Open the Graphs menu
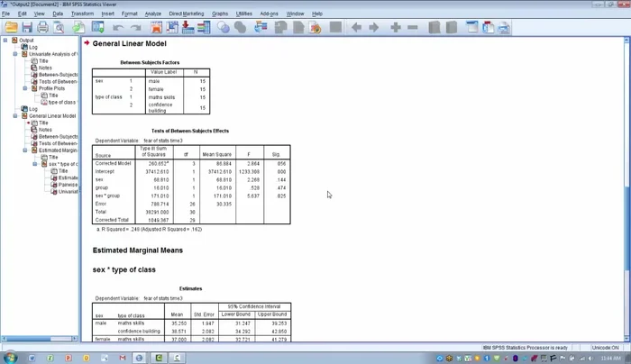 [x=220, y=14]
